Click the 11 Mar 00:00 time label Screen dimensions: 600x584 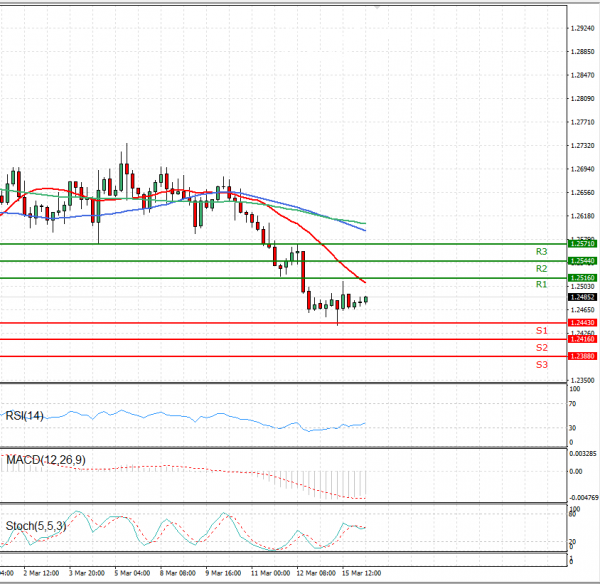coord(271,573)
